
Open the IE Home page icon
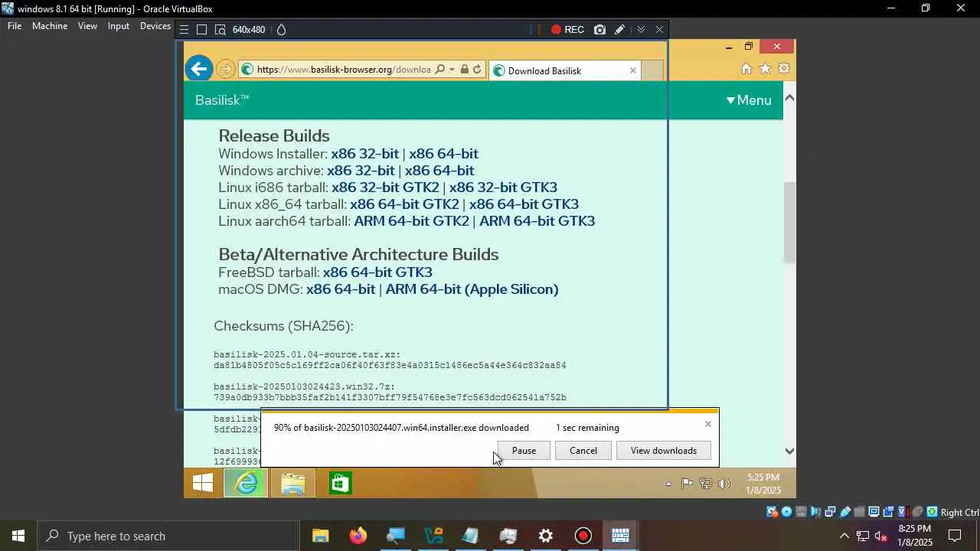[746, 69]
